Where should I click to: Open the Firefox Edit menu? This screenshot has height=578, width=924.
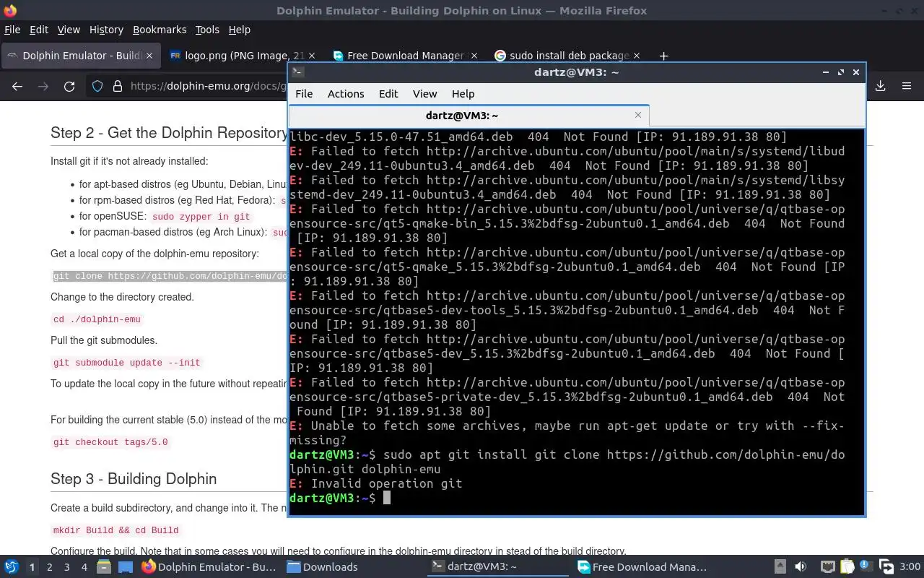coord(38,30)
